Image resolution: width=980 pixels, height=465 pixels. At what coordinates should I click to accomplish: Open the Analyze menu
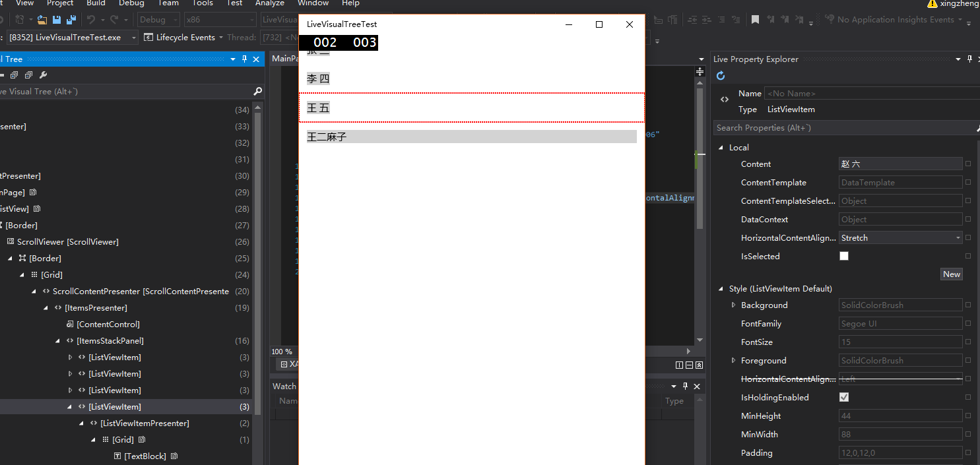coord(269,3)
